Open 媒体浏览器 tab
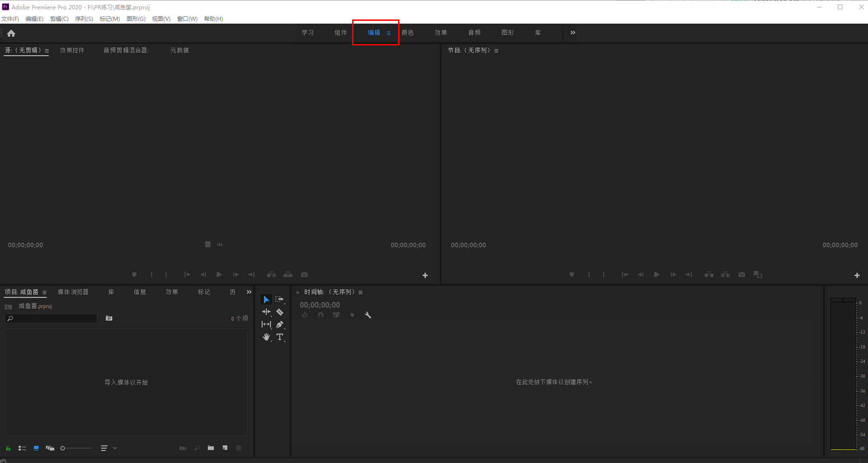 (x=73, y=292)
